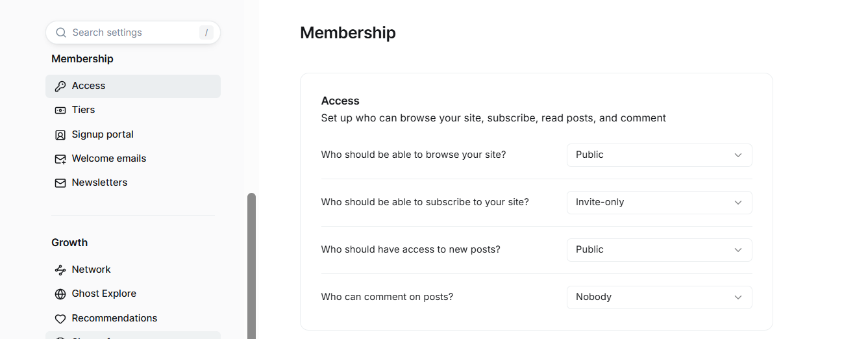Click the Welcome emails envelope icon

[60, 159]
